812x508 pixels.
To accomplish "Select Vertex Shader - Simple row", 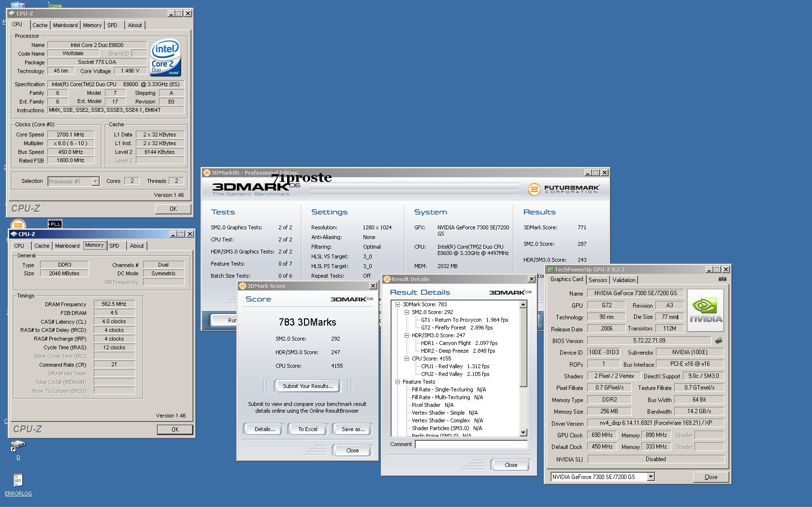I will click(445, 413).
